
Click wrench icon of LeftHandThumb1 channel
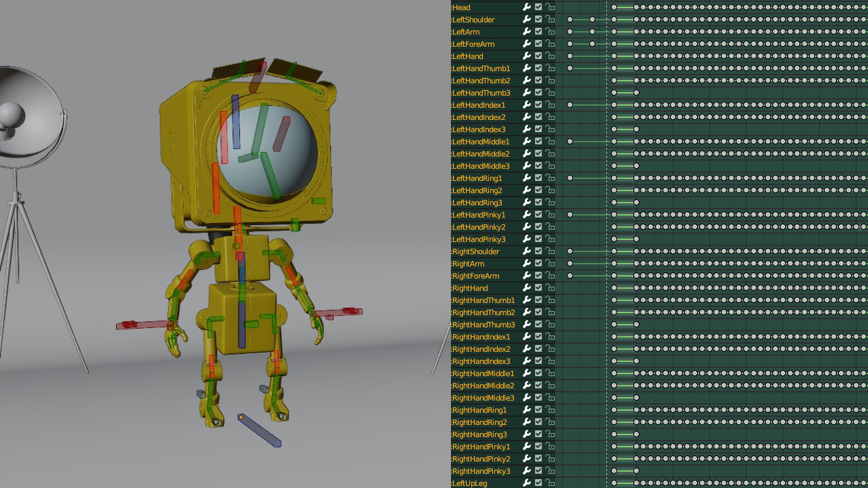click(x=526, y=68)
